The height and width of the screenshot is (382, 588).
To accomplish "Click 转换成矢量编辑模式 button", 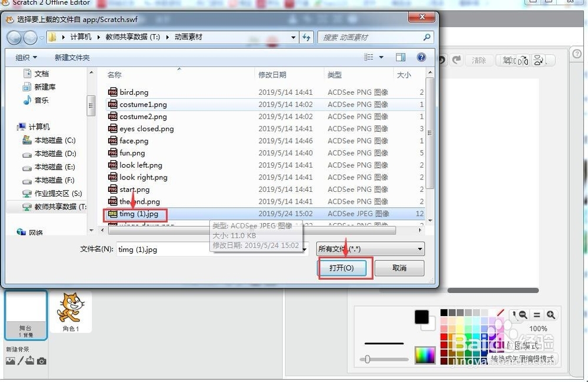I will click(522, 358).
